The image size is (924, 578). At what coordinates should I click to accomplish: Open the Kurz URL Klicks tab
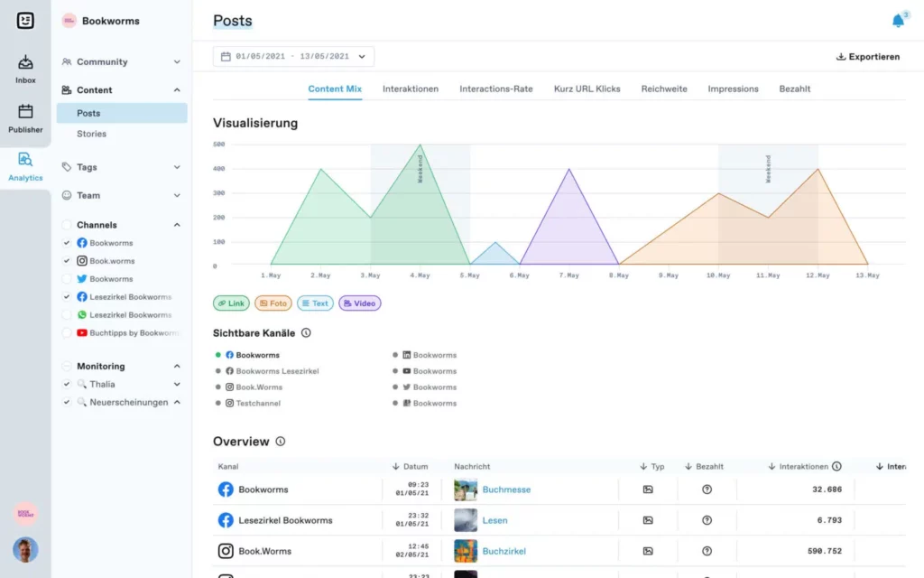click(x=587, y=89)
